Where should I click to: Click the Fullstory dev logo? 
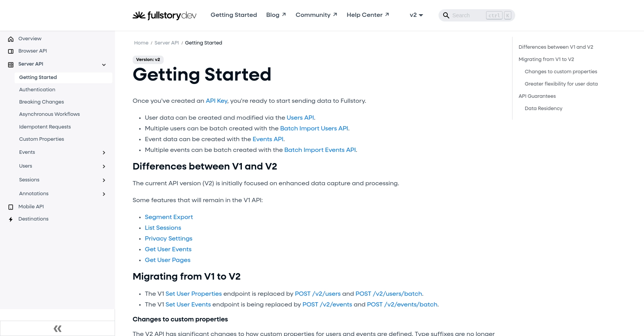coord(164,15)
